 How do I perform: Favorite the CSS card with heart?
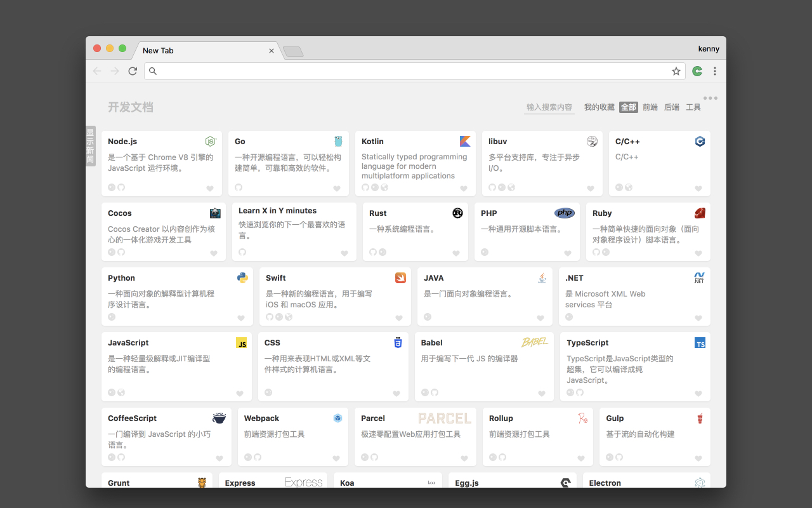396,394
